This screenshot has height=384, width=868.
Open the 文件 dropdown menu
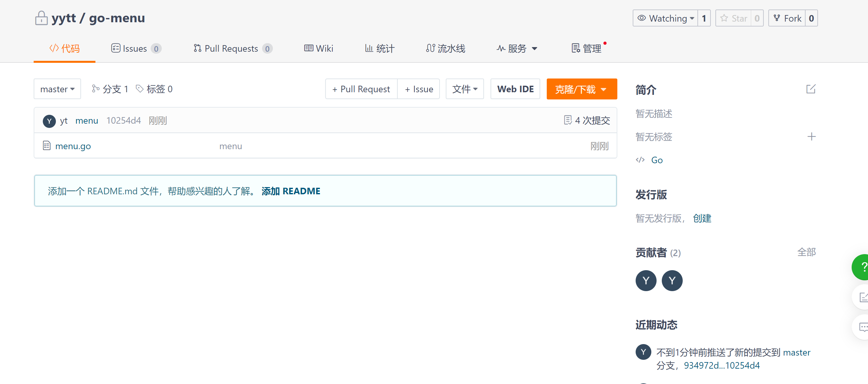(464, 89)
